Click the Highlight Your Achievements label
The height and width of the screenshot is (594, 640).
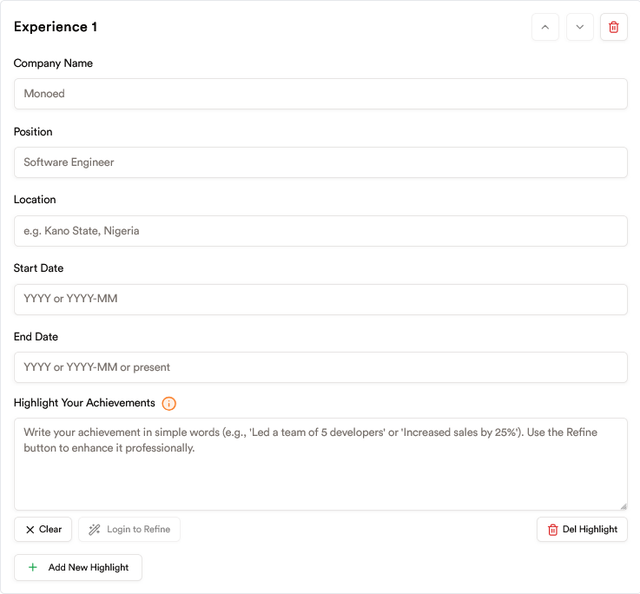(84, 403)
